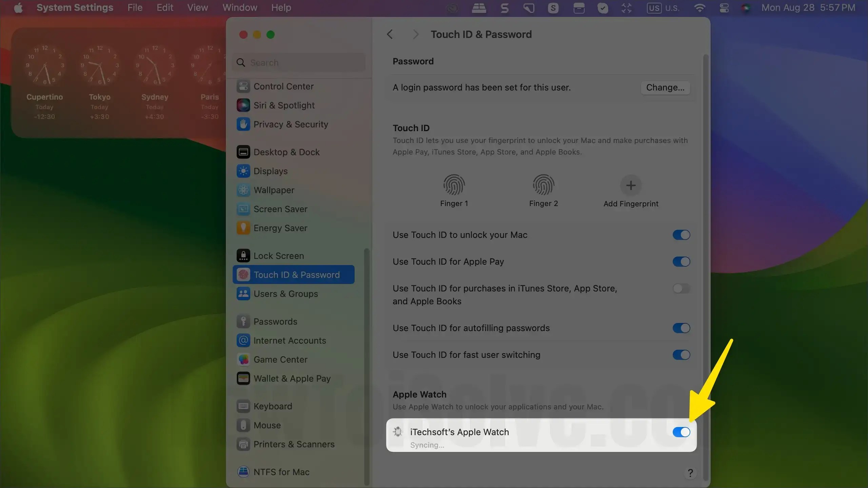Toggle Use Touch ID for fast user switching
Screen dimensions: 868x488
(681, 355)
